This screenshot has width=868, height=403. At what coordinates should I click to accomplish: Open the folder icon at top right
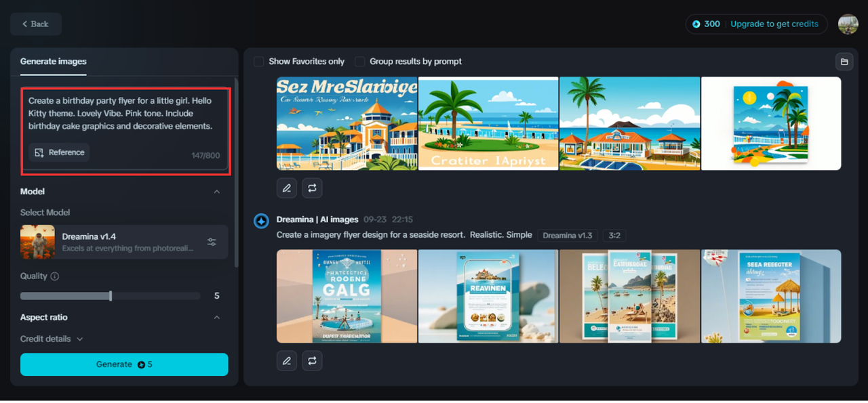[844, 62]
